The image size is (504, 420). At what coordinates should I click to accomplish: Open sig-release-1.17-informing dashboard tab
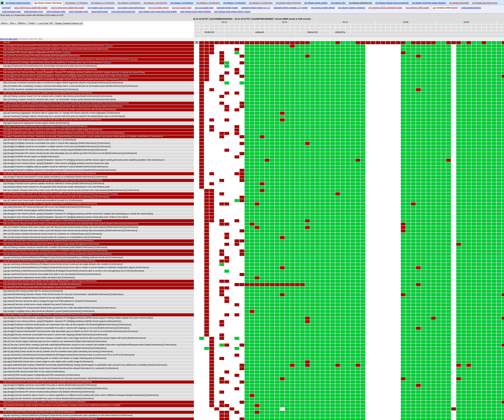point(103,3)
